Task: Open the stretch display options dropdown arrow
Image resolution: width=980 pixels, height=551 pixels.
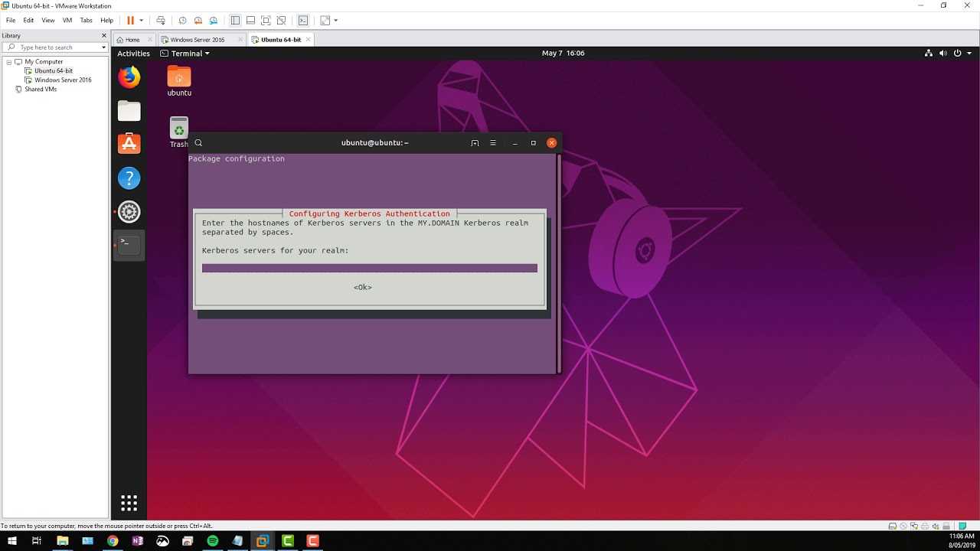Action: [x=335, y=21]
